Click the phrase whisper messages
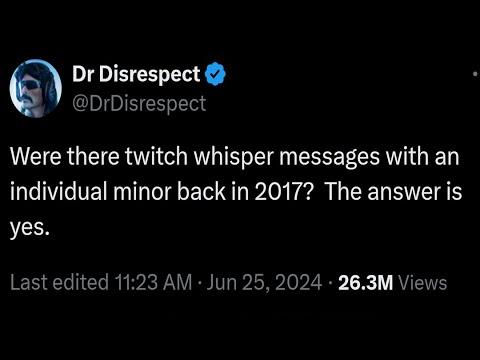The image size is (480, 360). (x=286, y=157)
